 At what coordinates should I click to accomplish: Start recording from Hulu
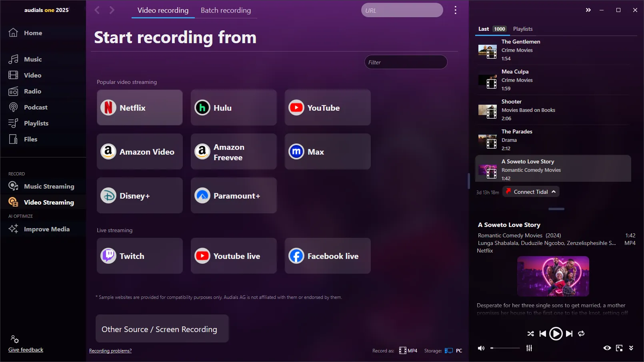234,107
